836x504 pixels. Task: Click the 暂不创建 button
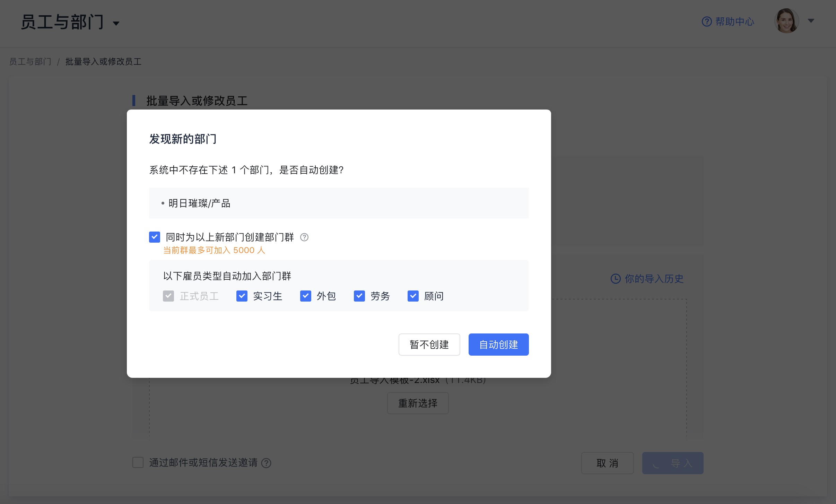pyautogui.click(x=428, y=344)
